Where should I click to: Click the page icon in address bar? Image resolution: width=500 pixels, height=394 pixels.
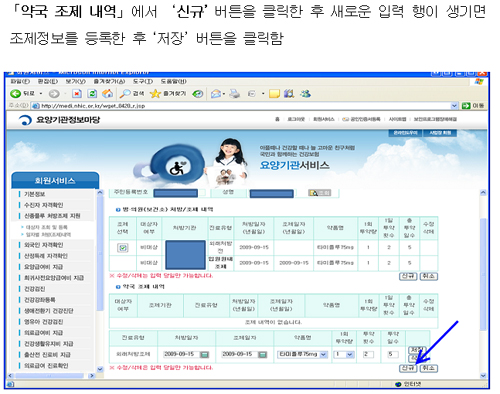(36, 106)
